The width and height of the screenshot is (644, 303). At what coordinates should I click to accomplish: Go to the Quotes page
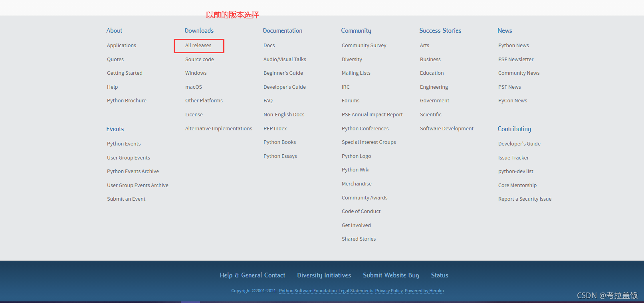pyautogui.click(x=115, y=60)
